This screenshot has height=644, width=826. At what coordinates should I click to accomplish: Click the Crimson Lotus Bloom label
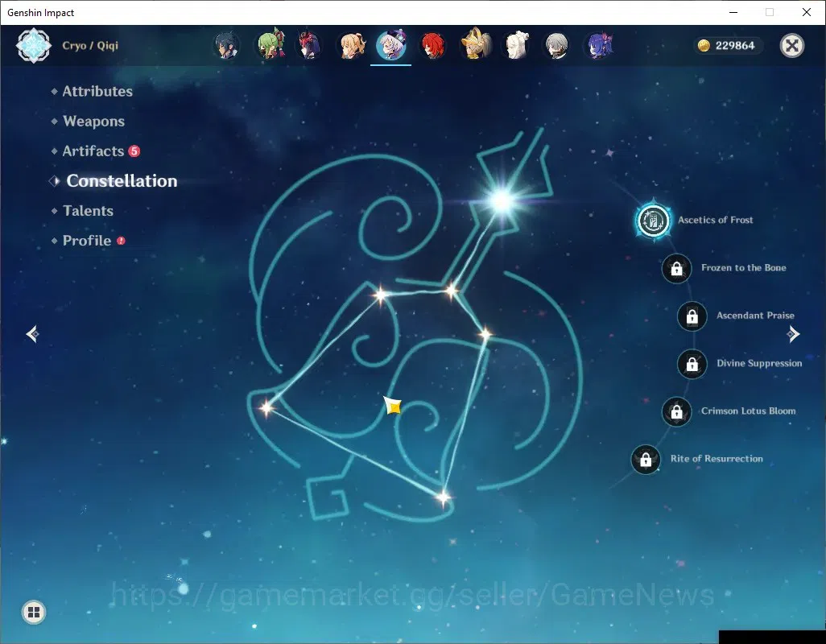(748, 411)
